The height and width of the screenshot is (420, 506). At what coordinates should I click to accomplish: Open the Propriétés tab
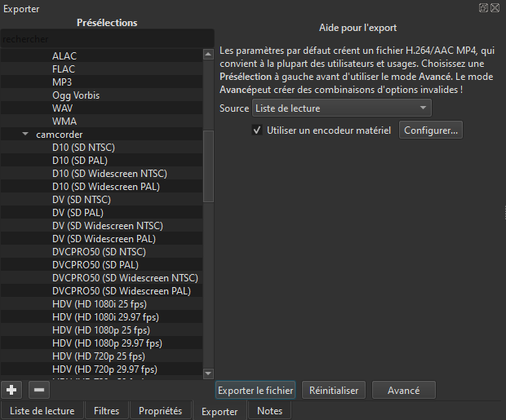[x=161, y=411]
